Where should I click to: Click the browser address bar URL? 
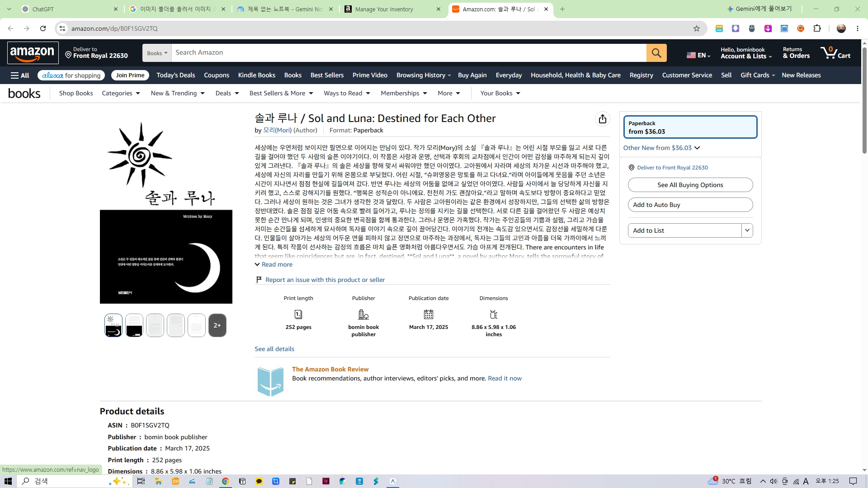[114, 28]
